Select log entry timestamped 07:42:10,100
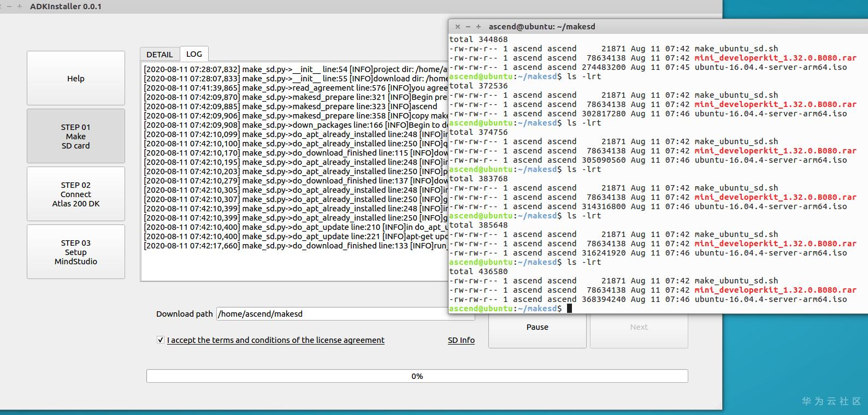The height and width of the screenshot is (415, 868). coord(296,144)
